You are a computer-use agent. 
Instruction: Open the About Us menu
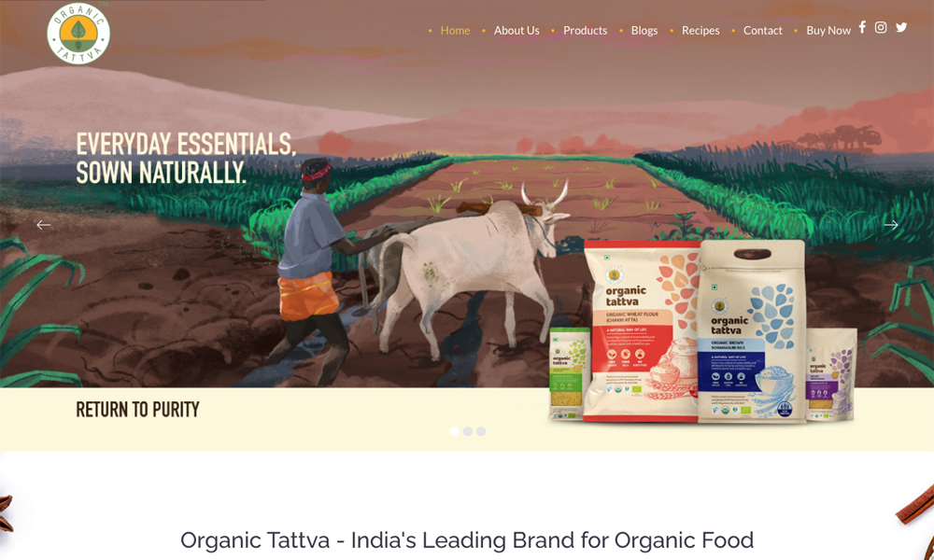click(x=517, y=31)
